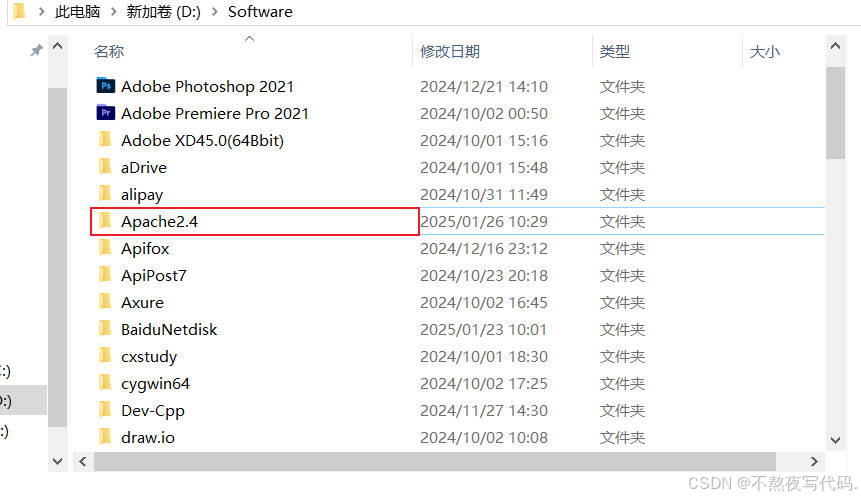Click date 2025/01/23 10:01
The width and height of the screenshot is (861, 498).
[x=484, y=329]
